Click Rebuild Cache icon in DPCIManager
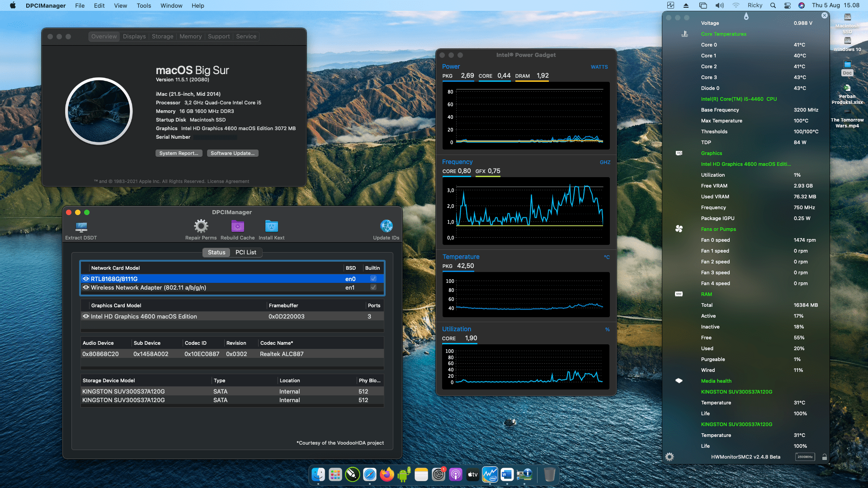868x488 pixels. click(237, 226)
